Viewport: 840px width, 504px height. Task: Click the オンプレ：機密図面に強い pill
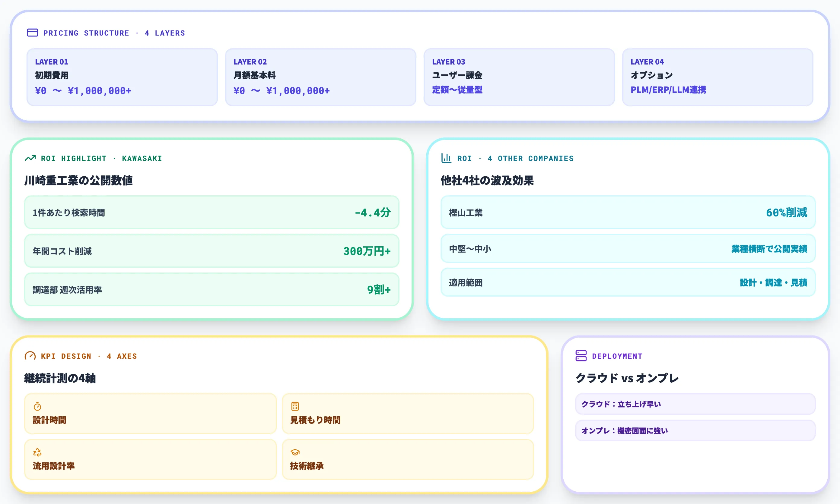click(695, 430)
